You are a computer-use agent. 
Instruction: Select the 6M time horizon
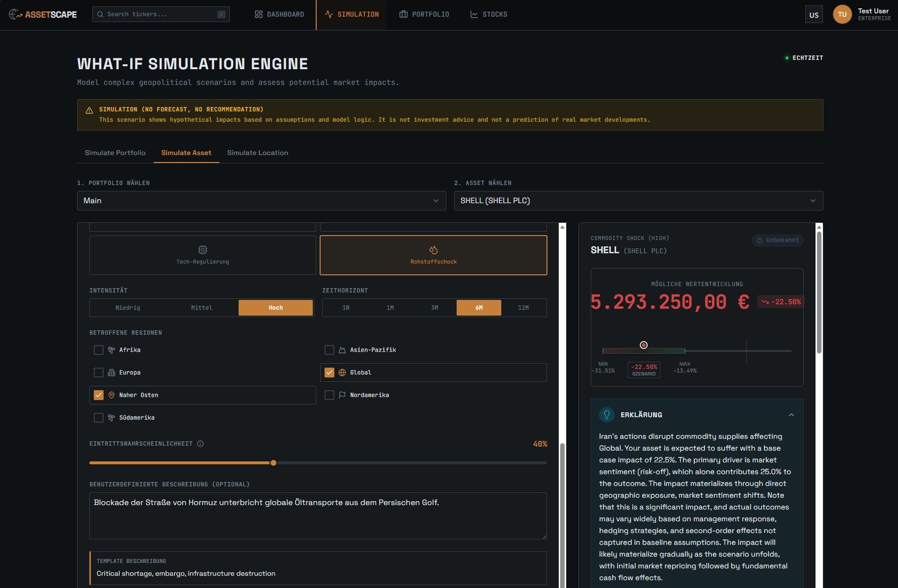479,308
